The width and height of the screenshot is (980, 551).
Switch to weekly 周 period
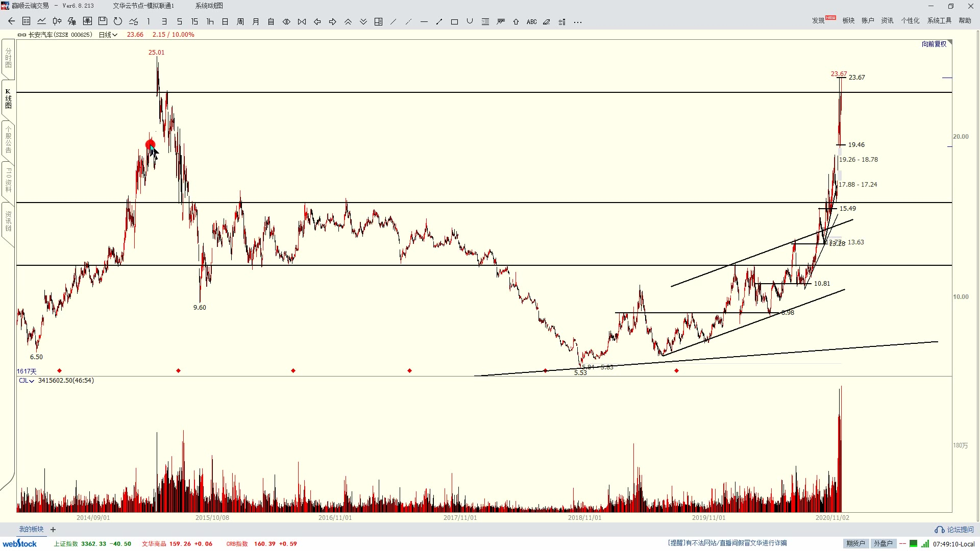point(240,21)
